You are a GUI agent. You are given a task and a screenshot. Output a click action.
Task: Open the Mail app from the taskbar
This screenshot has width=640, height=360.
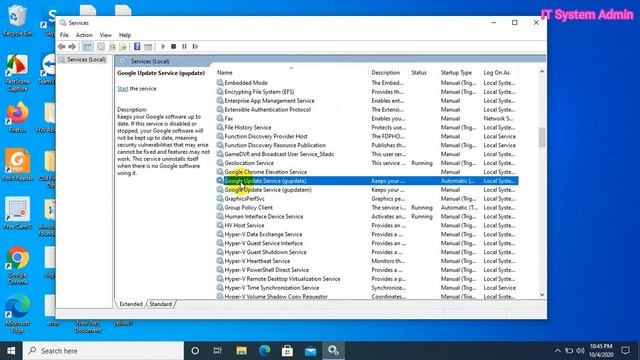(x=310, y=351)
